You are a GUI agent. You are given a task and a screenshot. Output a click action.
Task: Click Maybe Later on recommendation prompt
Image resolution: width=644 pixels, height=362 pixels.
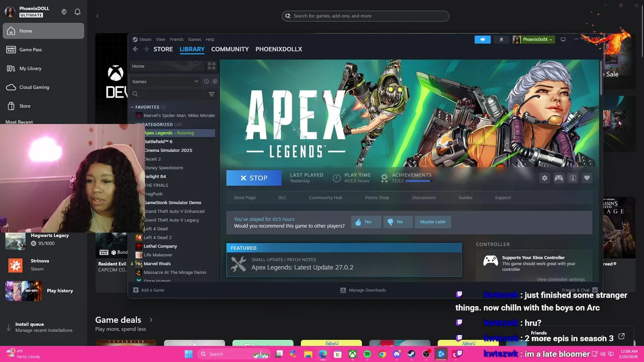tap(433, 222)
